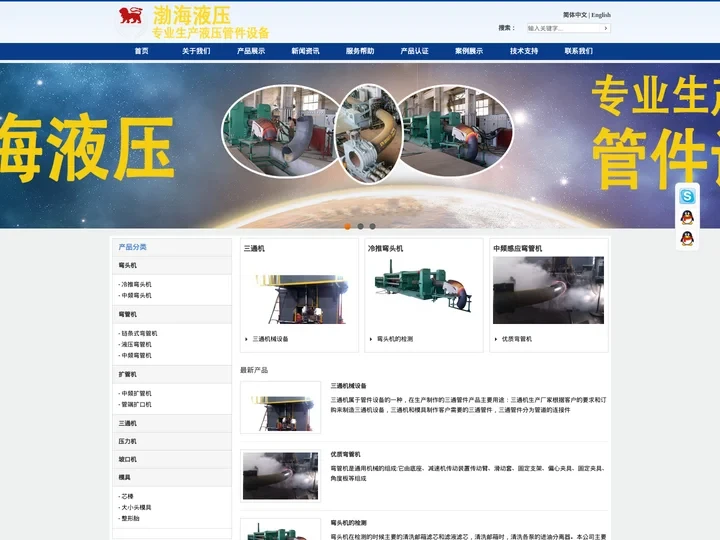The width and height of the screenshot is (720, 540).
Task: Open the 弯头机 category heading in sidebar
Action: tap(128, 265)
